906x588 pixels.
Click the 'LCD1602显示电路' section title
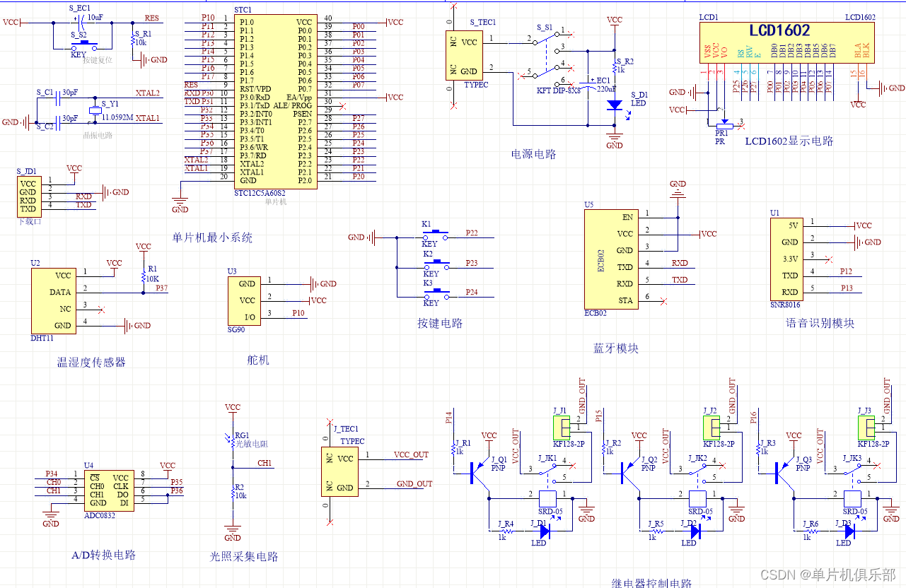(789, 141)
